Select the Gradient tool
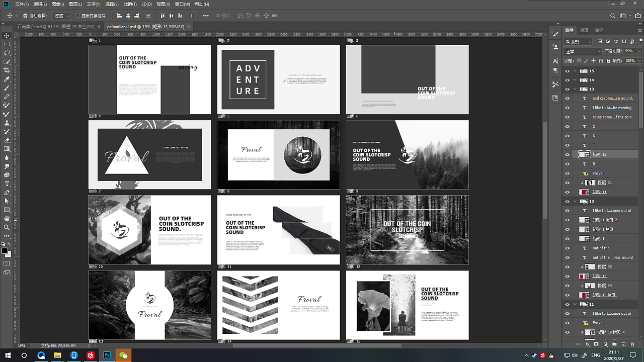The image size is (644, 362). click(x=7, y=148)
